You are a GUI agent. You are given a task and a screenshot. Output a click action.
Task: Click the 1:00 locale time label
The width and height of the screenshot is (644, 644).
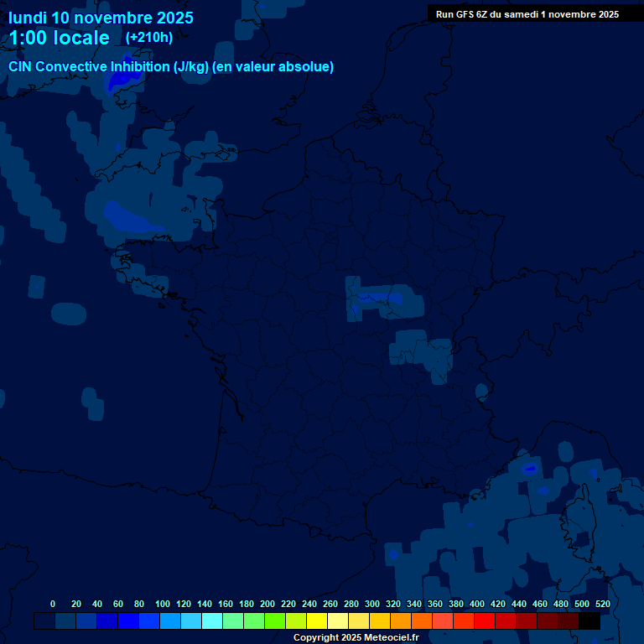coord(59,38)
